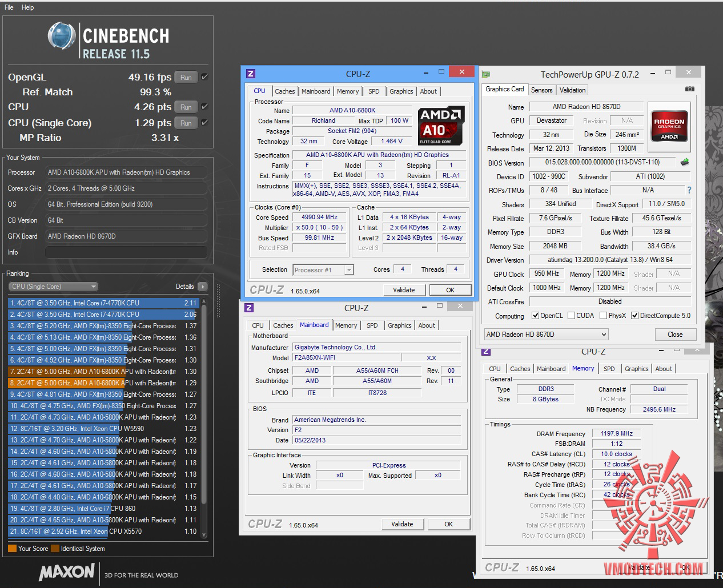The image size is (723, 588).
Task: Switch to Sensors tab in GPU-Z
Action: click(x=541, y=90)
